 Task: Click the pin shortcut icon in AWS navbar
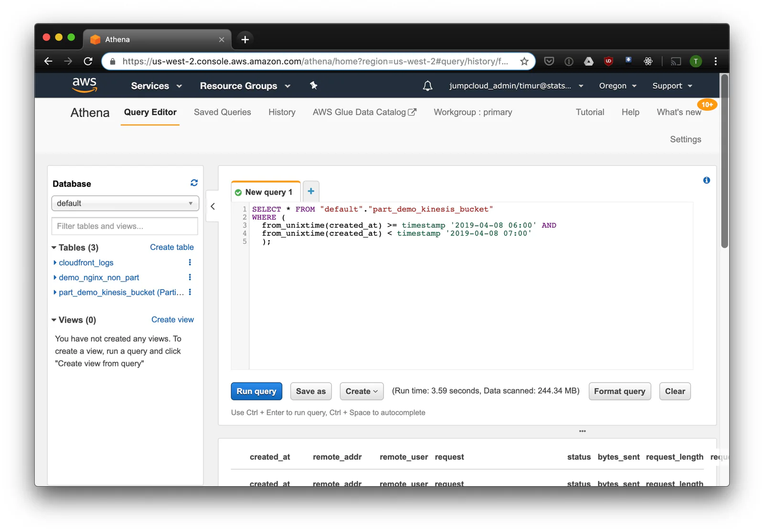point(314,86)
